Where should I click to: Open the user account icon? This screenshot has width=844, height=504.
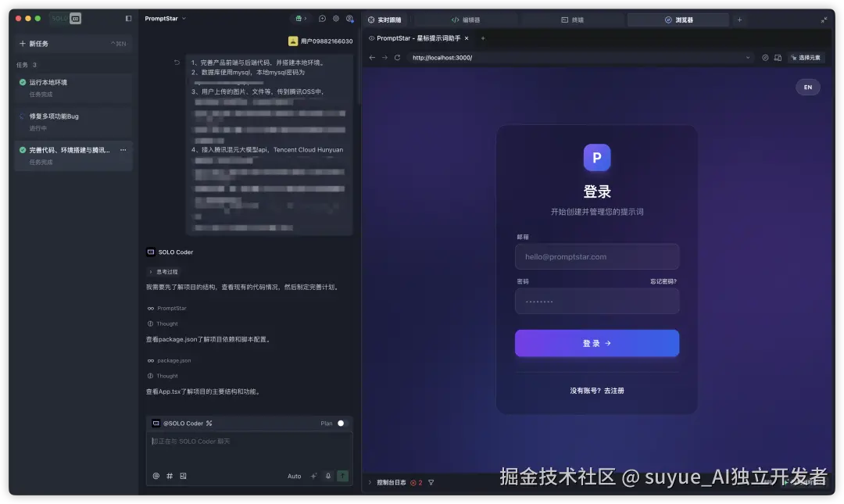pos(350,18)
